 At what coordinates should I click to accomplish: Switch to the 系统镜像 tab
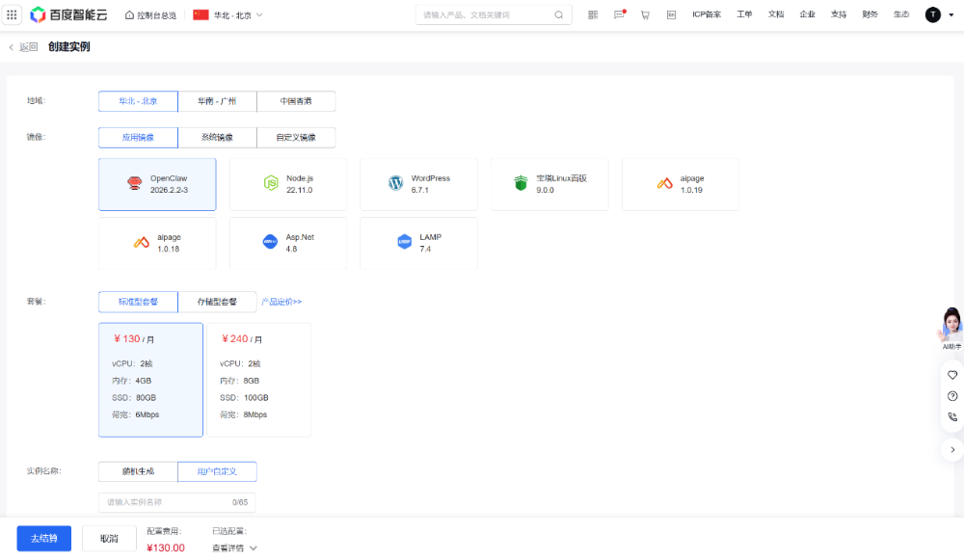[217, 138]
